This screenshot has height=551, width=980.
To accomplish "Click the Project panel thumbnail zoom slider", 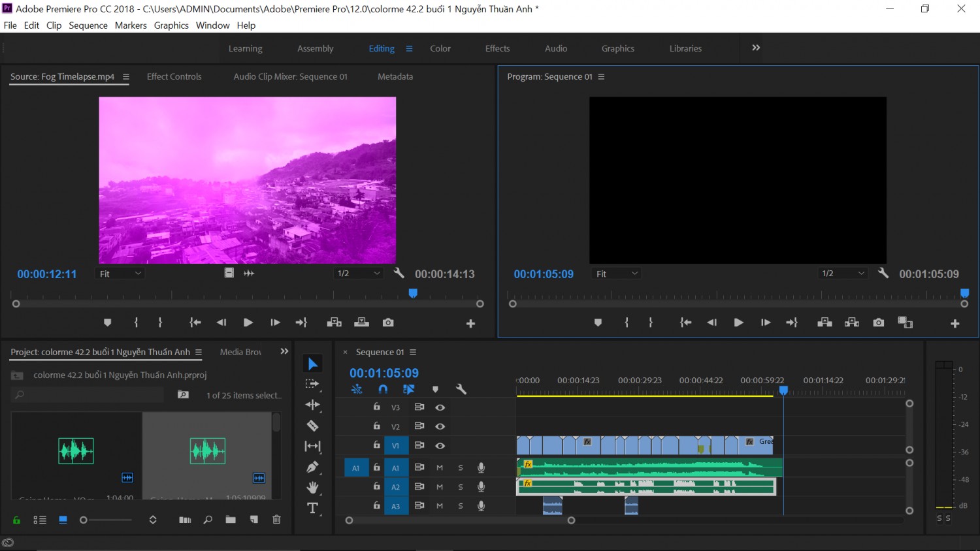I will (106, 520).
